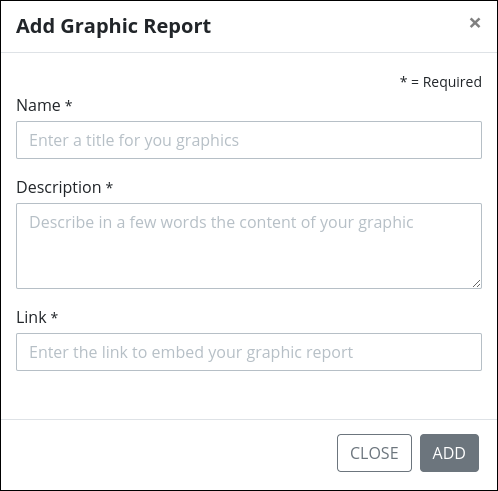
Task: Click the asterisk beside the Name label
Action: click(x=69, y=104)
